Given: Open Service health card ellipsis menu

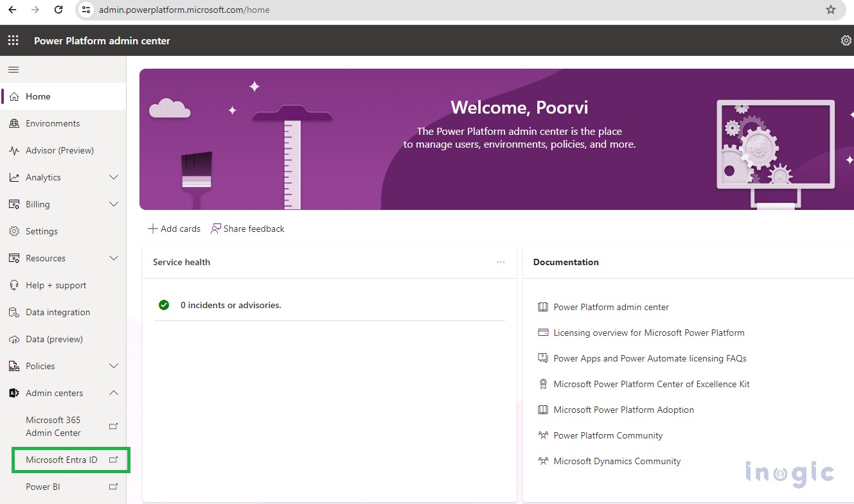Looking at the screenshot, I should [x=501, y=262].
